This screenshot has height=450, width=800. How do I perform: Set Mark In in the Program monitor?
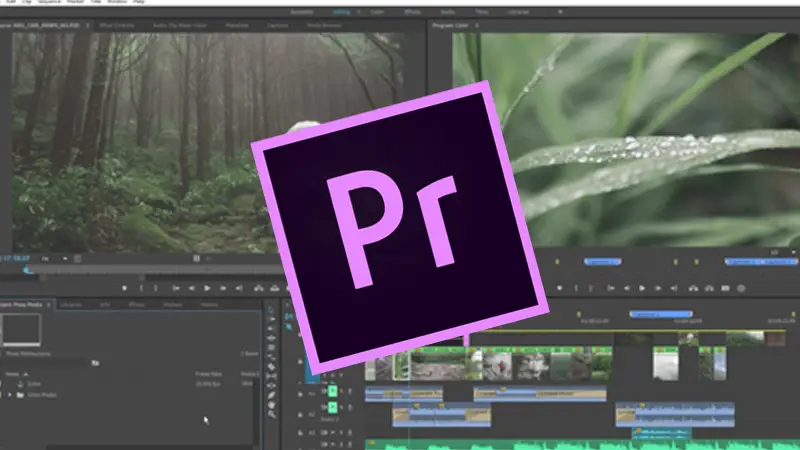coord(576,288)
